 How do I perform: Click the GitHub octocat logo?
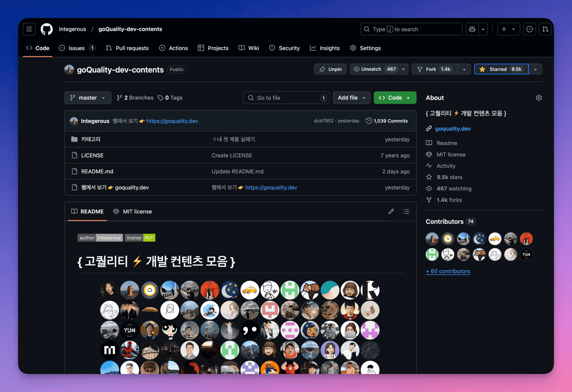pos(47,29)
